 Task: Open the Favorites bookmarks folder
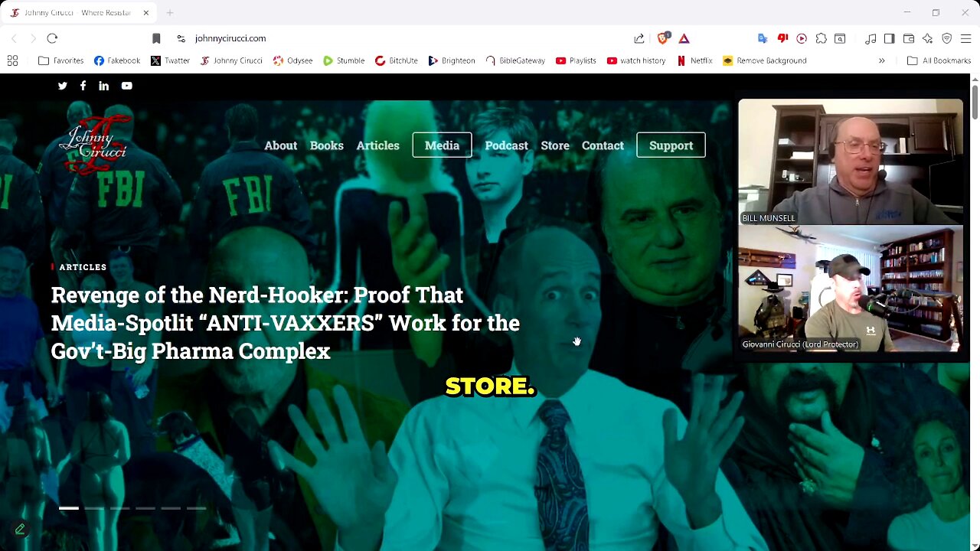61,60
